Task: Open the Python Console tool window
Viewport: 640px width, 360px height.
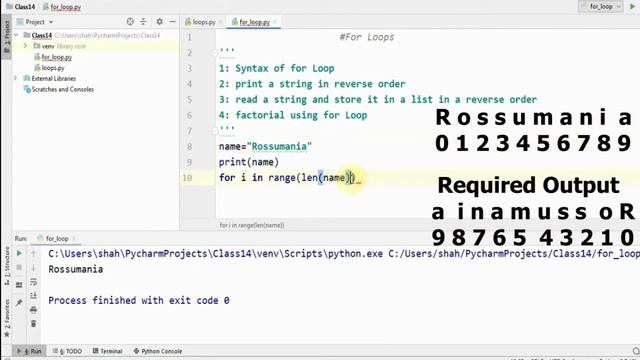Action: (x=158, y=351)
